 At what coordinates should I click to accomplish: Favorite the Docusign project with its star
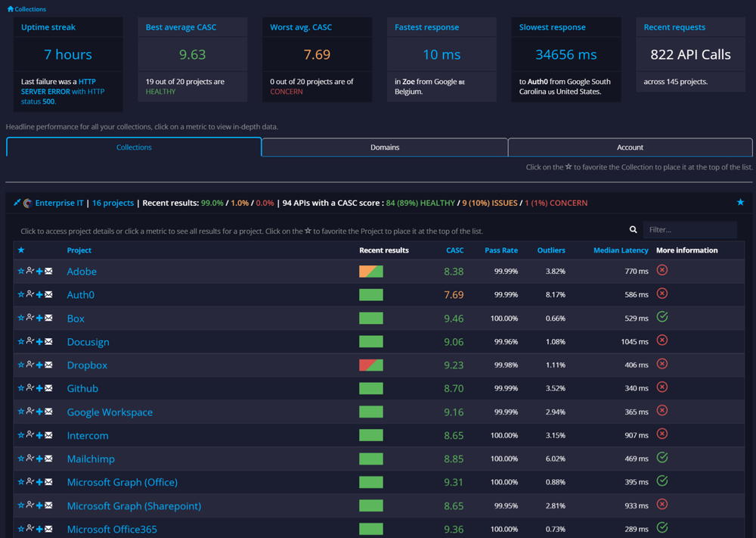tap(21, 341)
